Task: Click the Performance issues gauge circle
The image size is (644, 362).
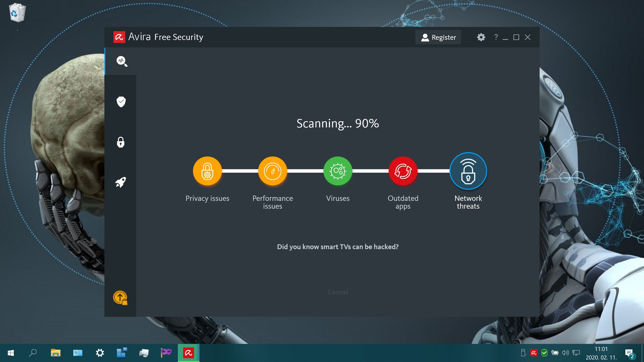Action: (272, 171)
